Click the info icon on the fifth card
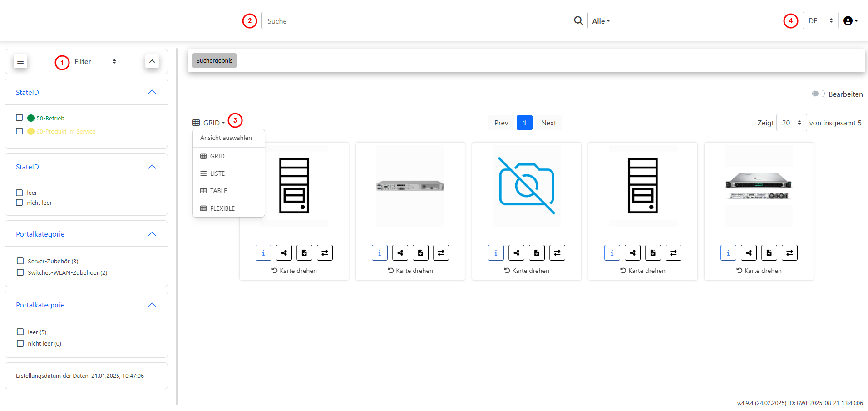 [x=728, y=253]
